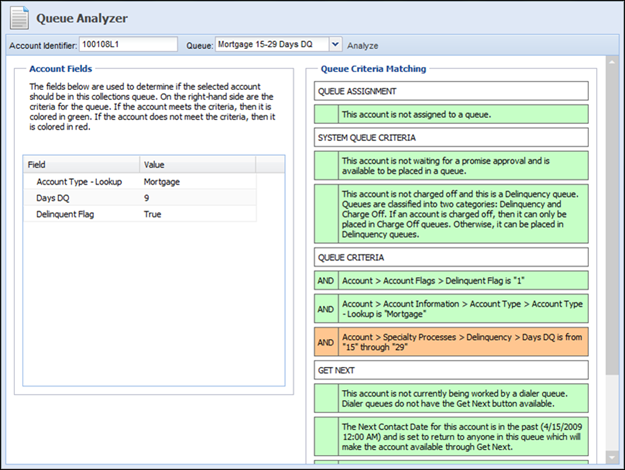The width and height of the screenshot is (625, 470).
Task: Click the dialer queue Get Next message
Action: [x=451, y=399]
